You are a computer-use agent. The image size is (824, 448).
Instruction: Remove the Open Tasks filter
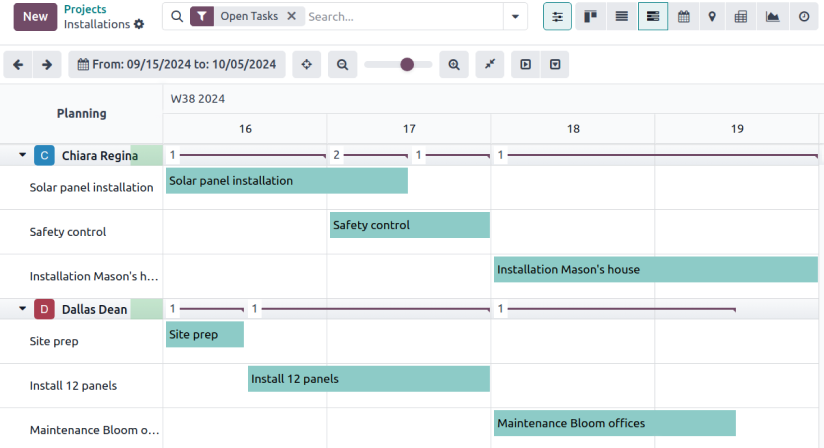tap(291, 17)
